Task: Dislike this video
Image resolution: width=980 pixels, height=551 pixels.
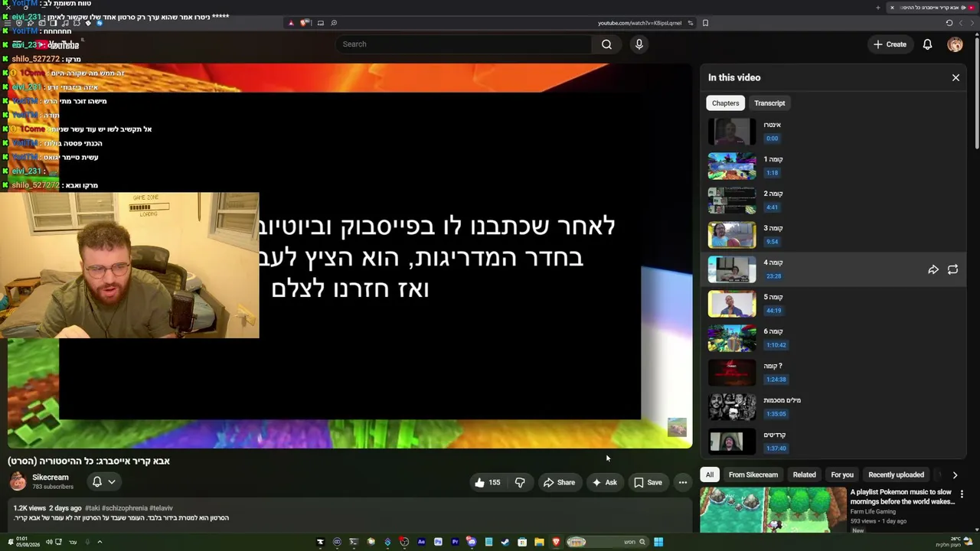Action: pos(520,482)
